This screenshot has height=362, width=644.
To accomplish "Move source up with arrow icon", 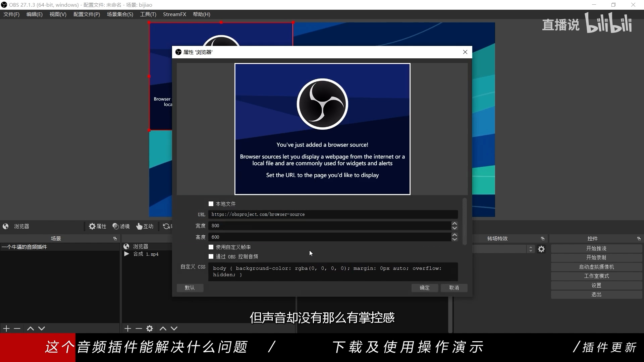I will 163,328.
